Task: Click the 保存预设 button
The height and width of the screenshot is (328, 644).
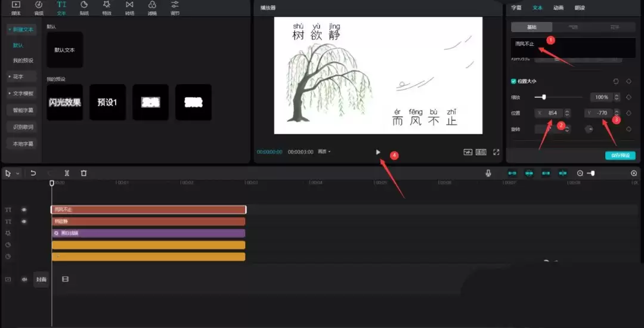Action: (620, 156)
